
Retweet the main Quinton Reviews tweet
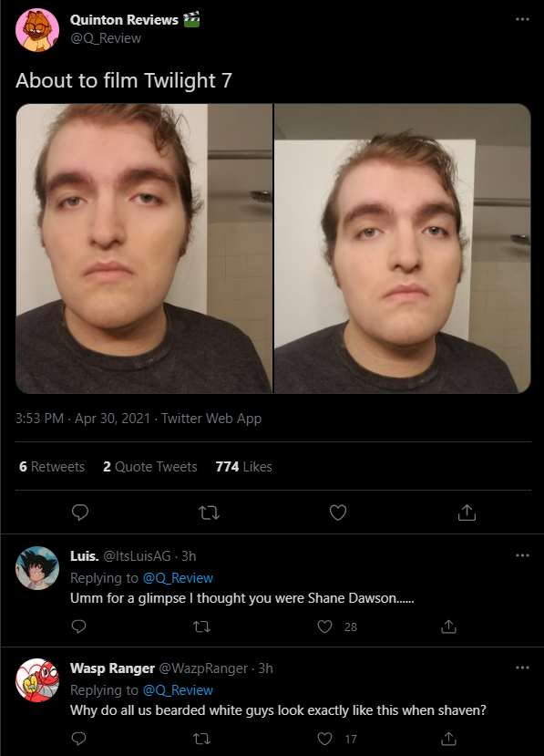pos(209,513)
